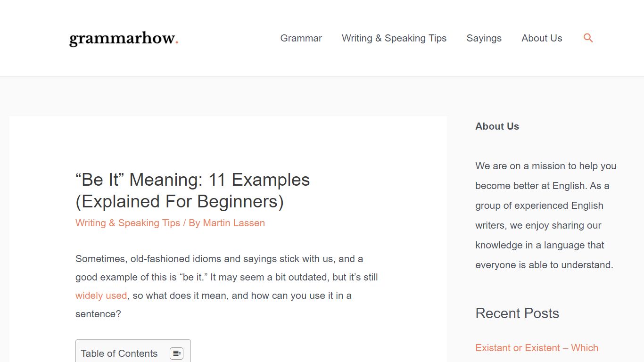Screen dimensions: 644x362
Task: Click the Recent Posts sidebar heading
Action: coord(517,313)
